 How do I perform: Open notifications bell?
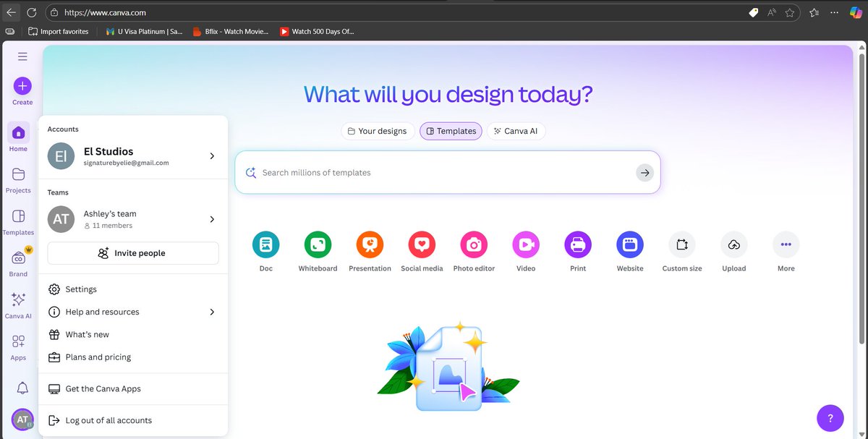click(x=22, y=388)
